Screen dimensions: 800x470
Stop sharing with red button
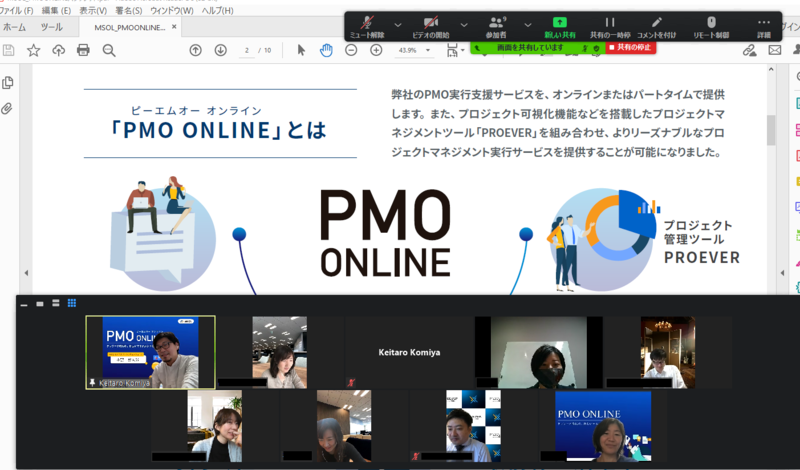click(631, 47)
